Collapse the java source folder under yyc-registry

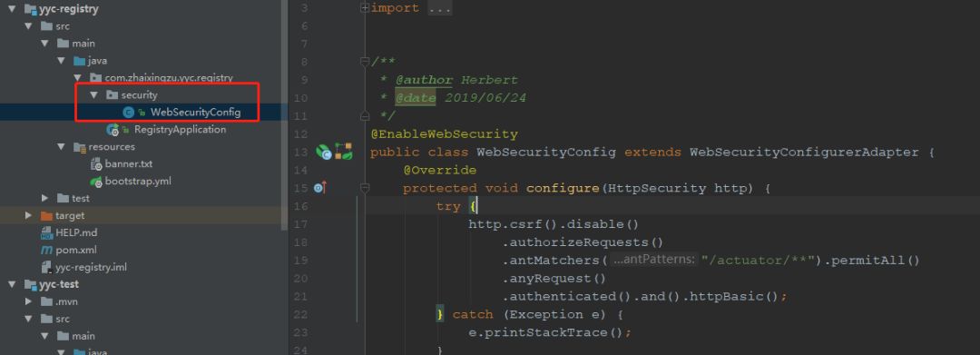(62, 61)
